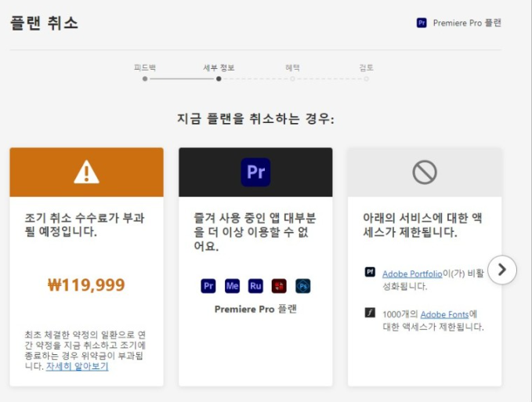The image size is (532, 402).
Task: Open the Adobe Fonts link
Action: point(444,314)
